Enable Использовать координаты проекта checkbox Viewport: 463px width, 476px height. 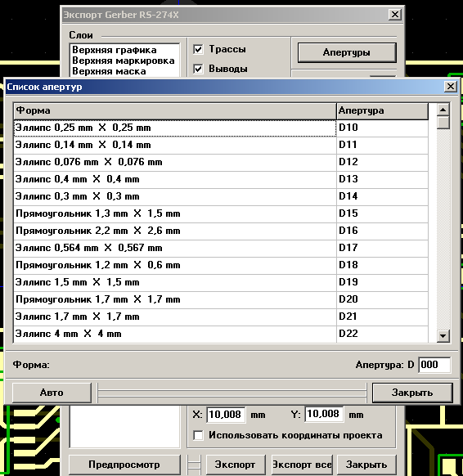pyautogui.click(x=198, y=435)
